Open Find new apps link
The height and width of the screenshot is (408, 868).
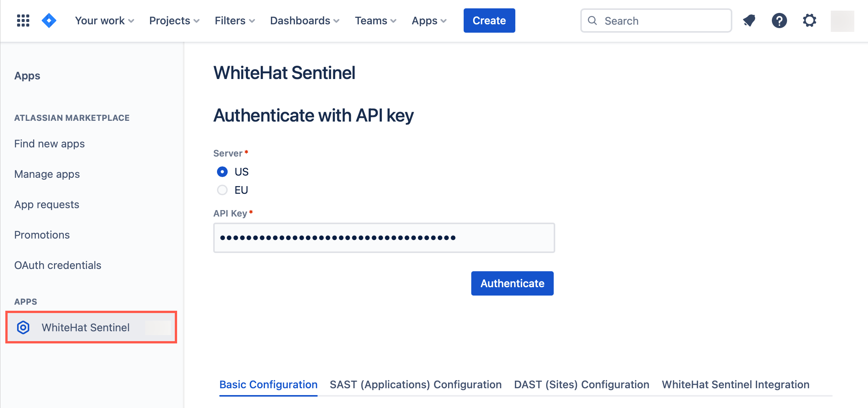point(49,144)
